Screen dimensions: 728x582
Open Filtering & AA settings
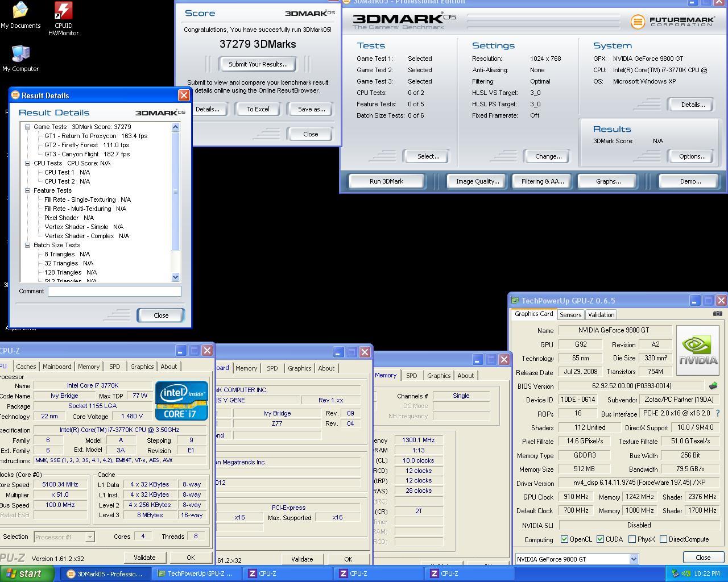(x=543, y=181)
